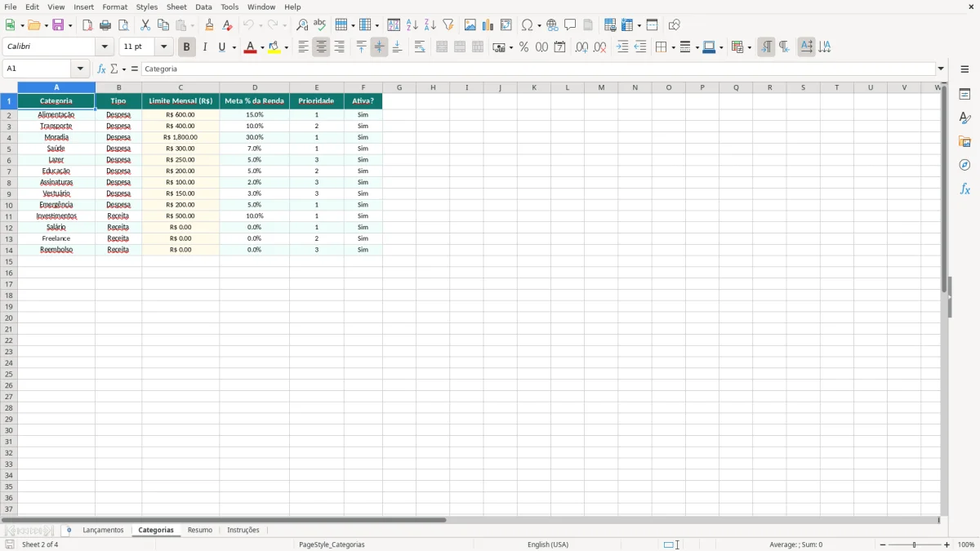Viewport: 980px width, 551px height.
Task: Click the zoom slider handle
Action: tap(915, 544)
